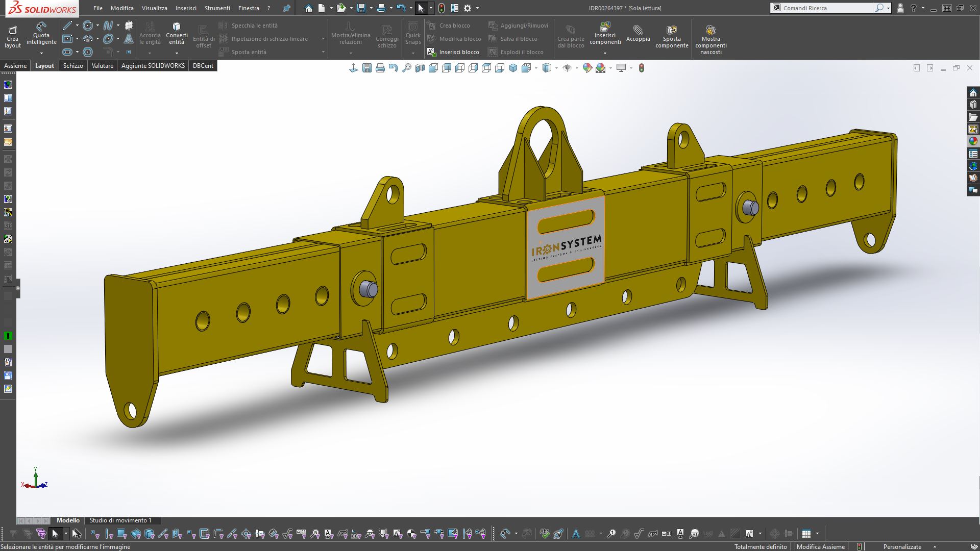Select the Quota intelligente dimension tool
980x551 pixels.
tap(41, 34)
